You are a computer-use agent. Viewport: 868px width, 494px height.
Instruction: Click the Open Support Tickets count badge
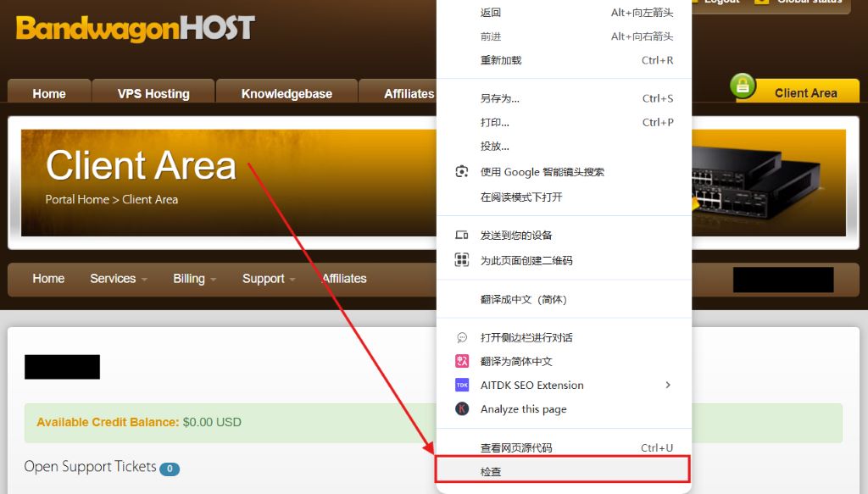pyautogui.click(x=170, y=469)
